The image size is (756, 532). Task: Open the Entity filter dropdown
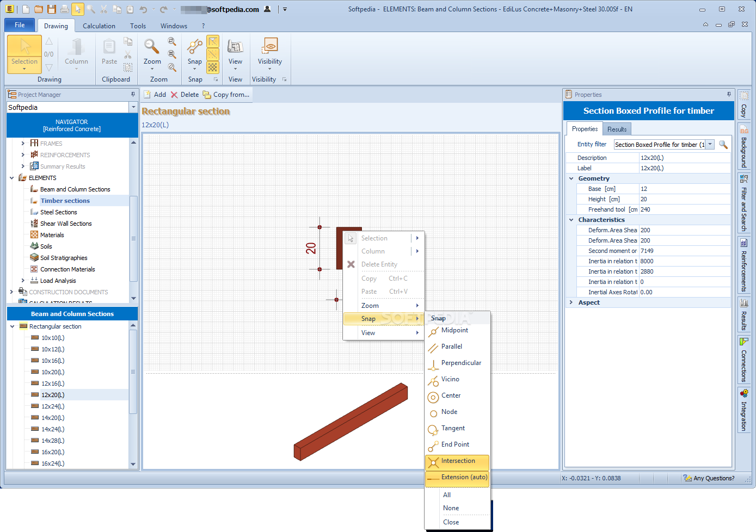[710, 145]
